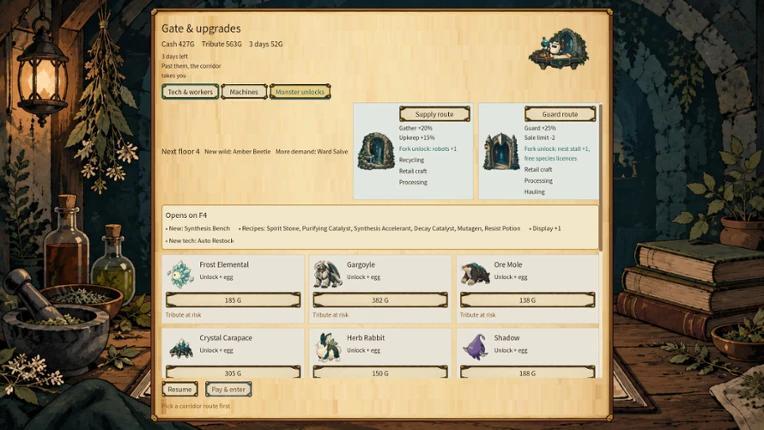Click 'New wild: Amber Beetle' text
Viewport: 764px width, 430px height.
tap(237, 151)
